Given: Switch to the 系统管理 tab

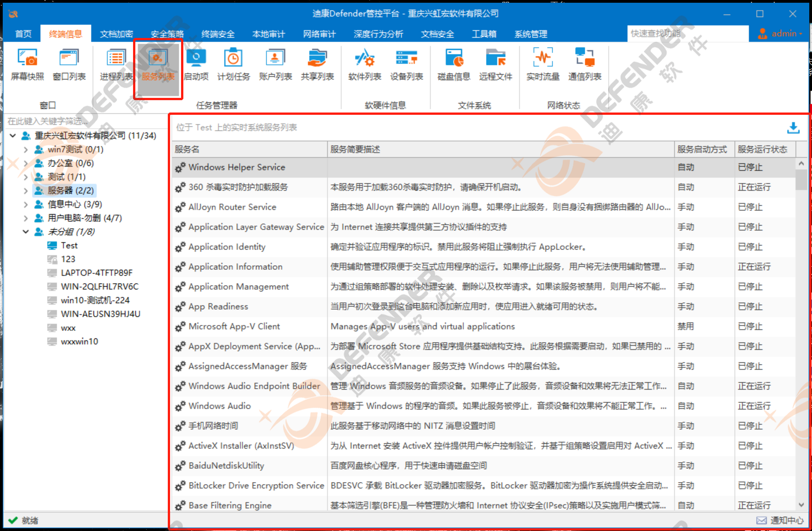Looking at the screenshot, I should pyautogui.click(x=530, y=34).
